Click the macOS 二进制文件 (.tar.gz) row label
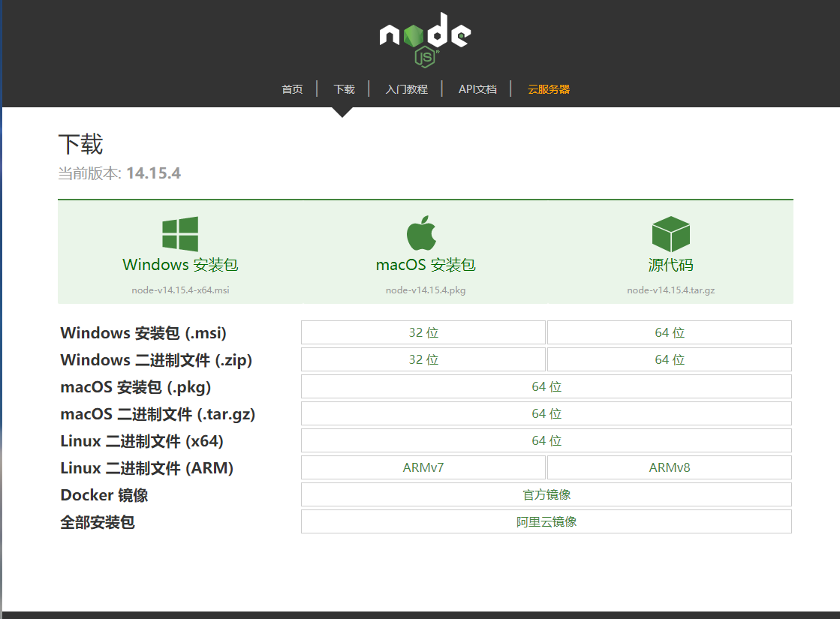The image size is (840, 619). (x=158, y=414)
